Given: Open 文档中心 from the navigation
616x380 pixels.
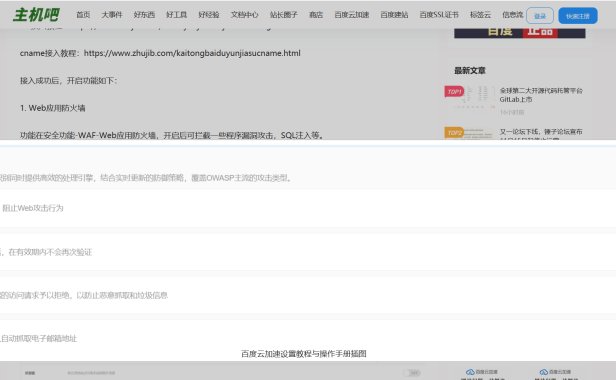Looking at the screenshot, I should coord(244,15).
